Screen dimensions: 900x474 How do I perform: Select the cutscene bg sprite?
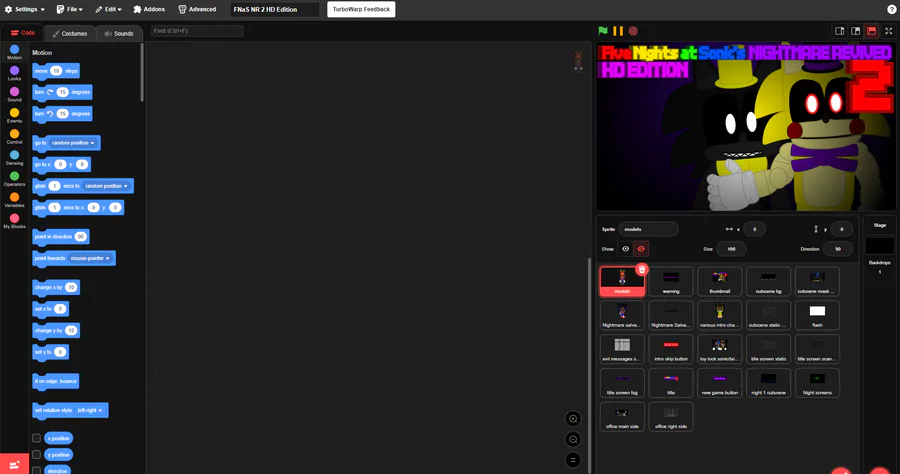[x=769, y=282]
